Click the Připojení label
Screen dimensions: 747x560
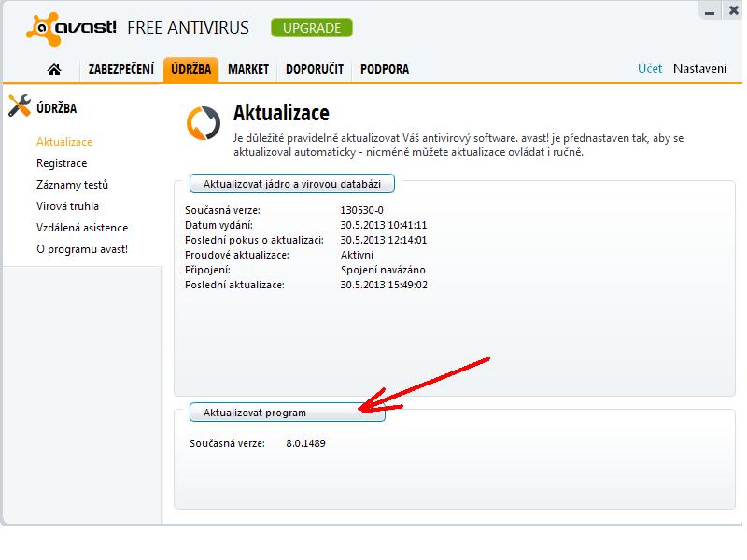(x=207, y=270)
